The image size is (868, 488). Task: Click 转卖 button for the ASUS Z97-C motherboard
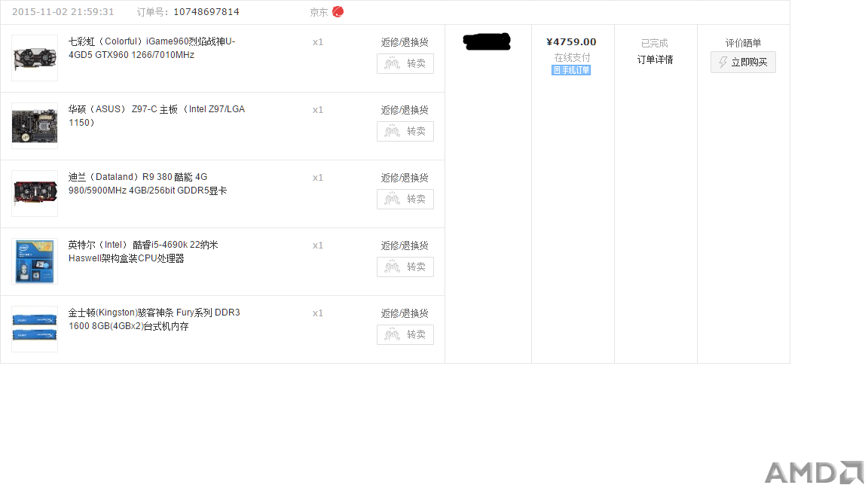click(x=405, y=132)
